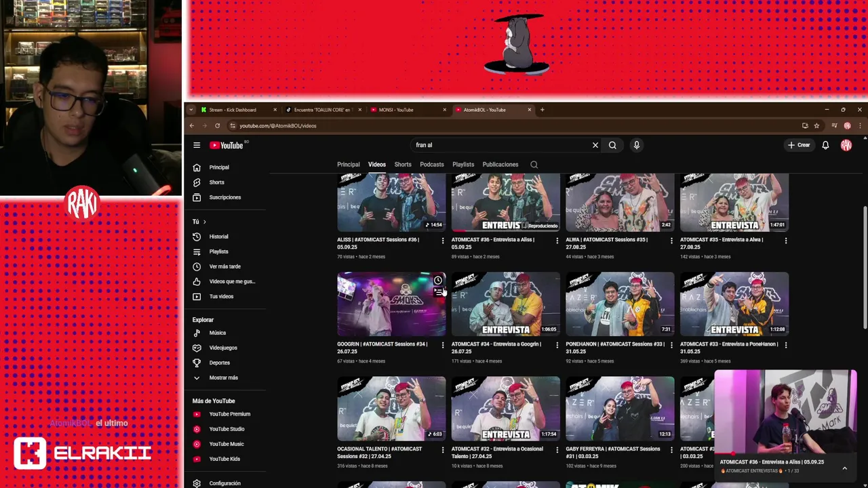This screenshot has height=488, width=868.
Task: Open YouTube notifications bell
Action: (x=825, y=145)
